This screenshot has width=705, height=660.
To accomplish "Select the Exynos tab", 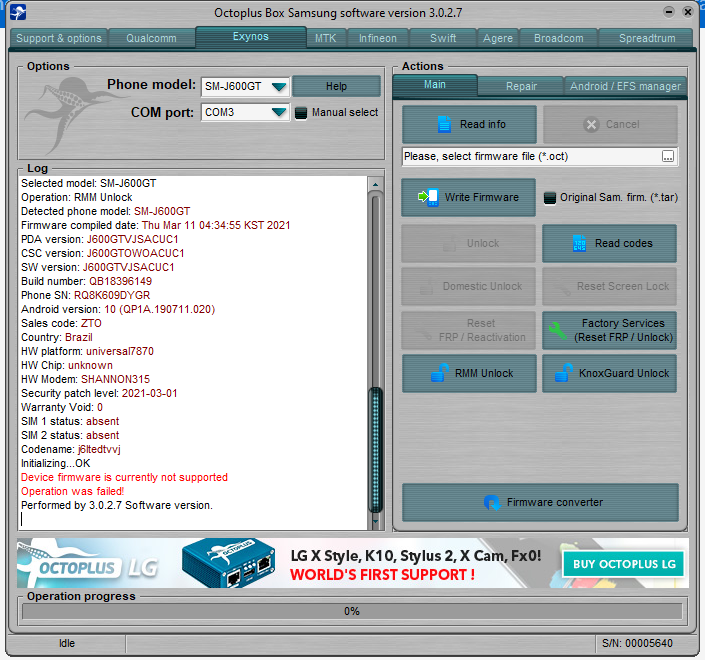I will [251, 36].
